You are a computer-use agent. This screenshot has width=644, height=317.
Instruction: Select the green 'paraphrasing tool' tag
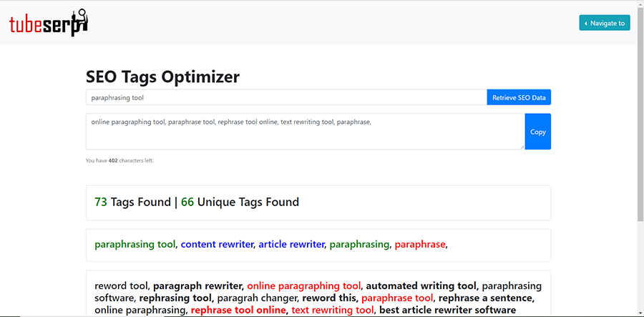click(135, 244)
